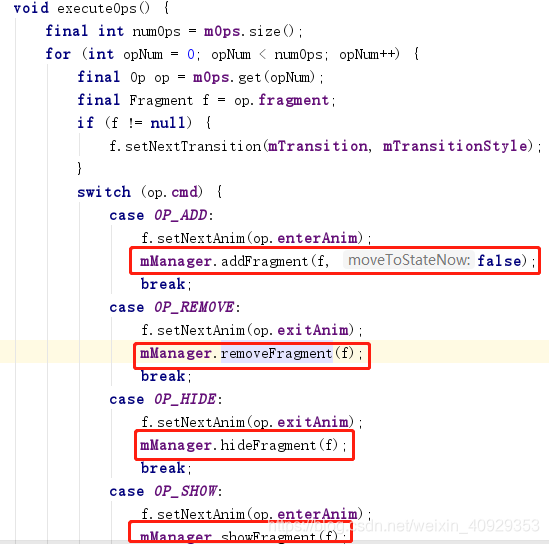Image resolution: width=549 pixels, height=544 pixels.
Task: Click op.exitAnim under OP_REMOVE case
Action: [x=301, y=330]
